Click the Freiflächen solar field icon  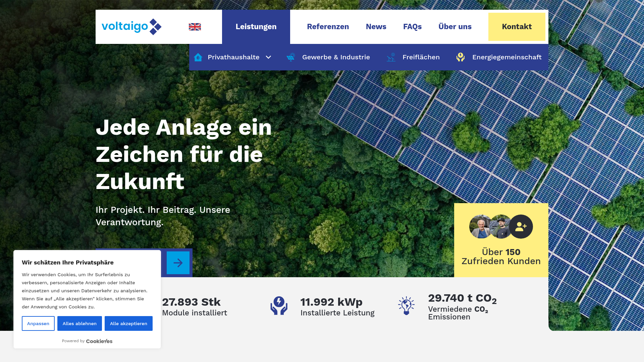tap(391, 57)
